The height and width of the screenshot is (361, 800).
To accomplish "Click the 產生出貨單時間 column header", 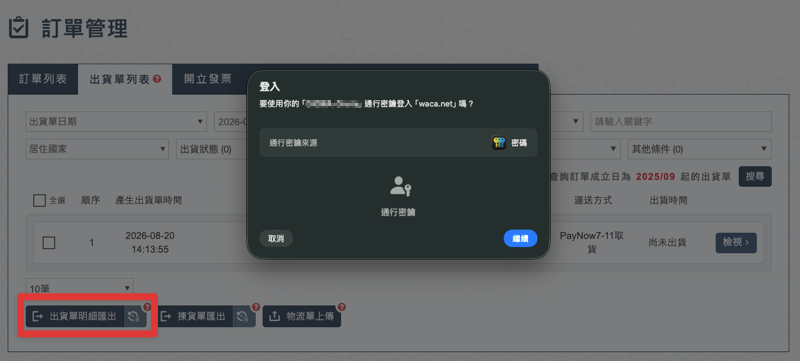I will (148, 200).
